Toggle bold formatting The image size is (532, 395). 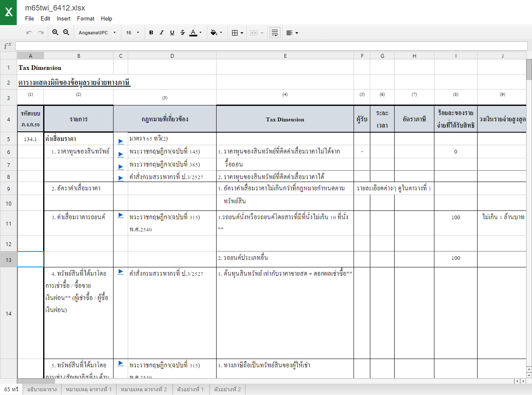(151, 33)
